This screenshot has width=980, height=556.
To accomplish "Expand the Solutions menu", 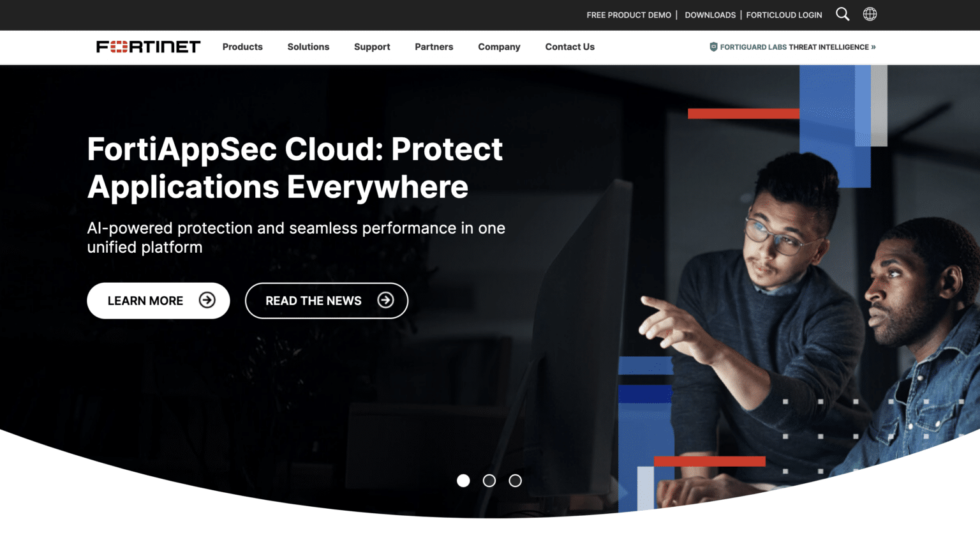I will click(x=308, y=47).
